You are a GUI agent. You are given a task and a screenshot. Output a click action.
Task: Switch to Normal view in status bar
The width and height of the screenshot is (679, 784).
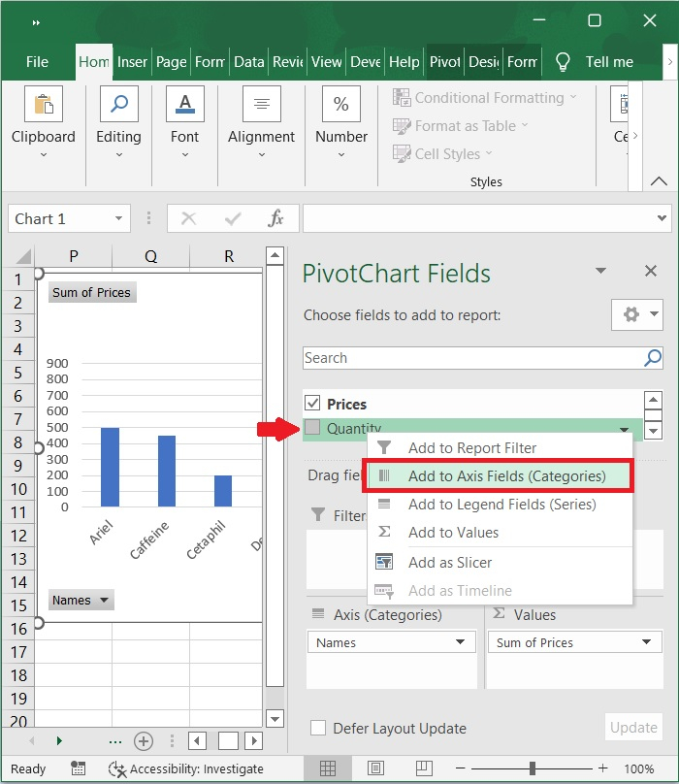[x=328, y=768]
